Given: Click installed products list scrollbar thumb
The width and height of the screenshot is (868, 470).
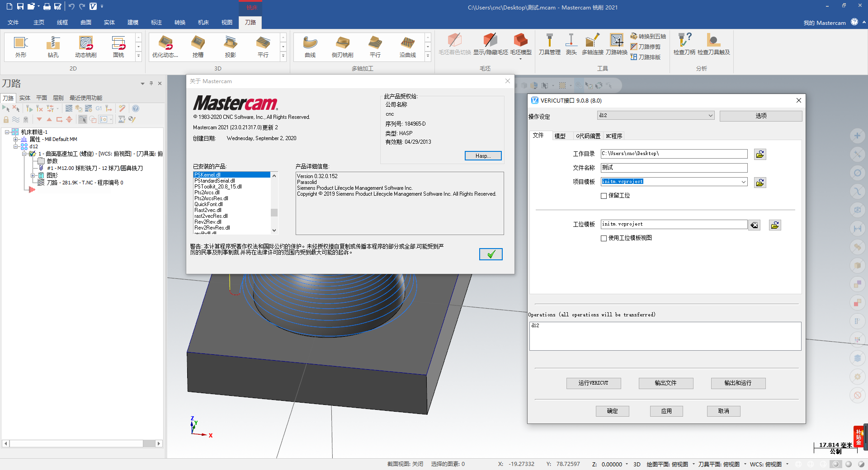Looking at the screenshot, I should point(274,212).
